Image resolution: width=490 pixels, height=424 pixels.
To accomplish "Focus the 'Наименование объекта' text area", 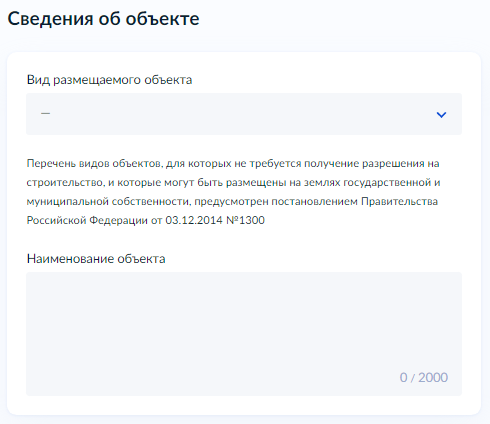I will [244, 334].
